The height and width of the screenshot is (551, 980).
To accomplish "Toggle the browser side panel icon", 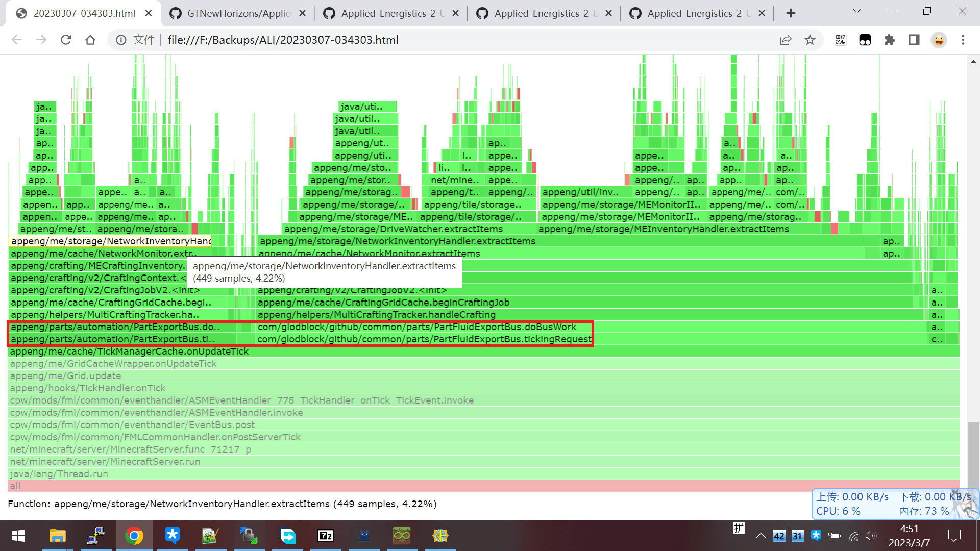I will point(914,40).
